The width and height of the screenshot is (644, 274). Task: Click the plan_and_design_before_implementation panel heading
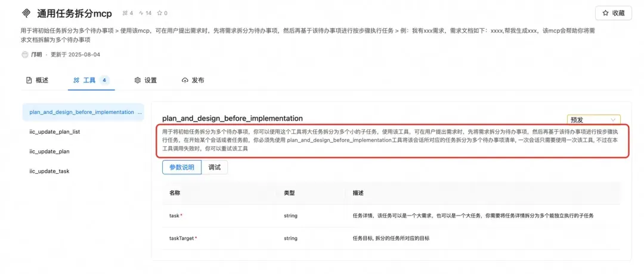(x=233, y=118)
